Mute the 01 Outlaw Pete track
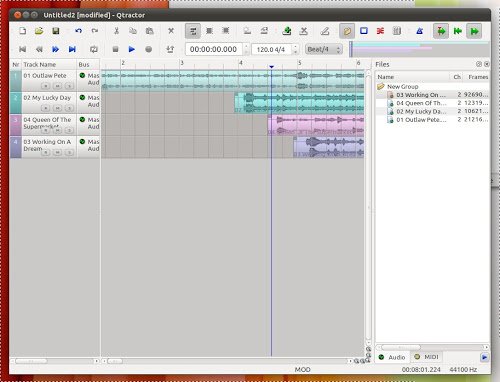 tap(57, 86)
